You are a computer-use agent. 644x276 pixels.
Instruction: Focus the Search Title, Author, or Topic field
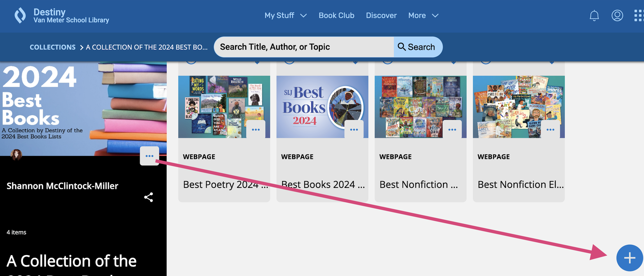pyautogui.click(x=303, y=47)
